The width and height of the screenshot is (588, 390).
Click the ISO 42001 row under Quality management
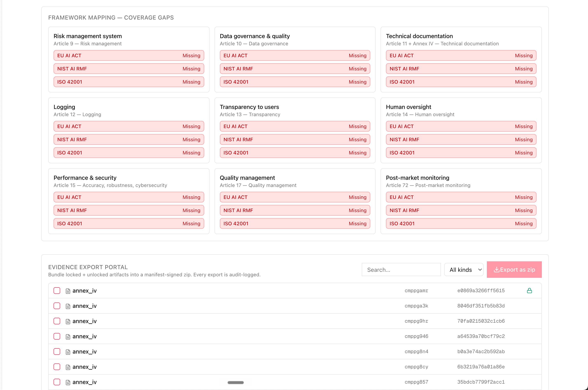(x=295, y=224)
